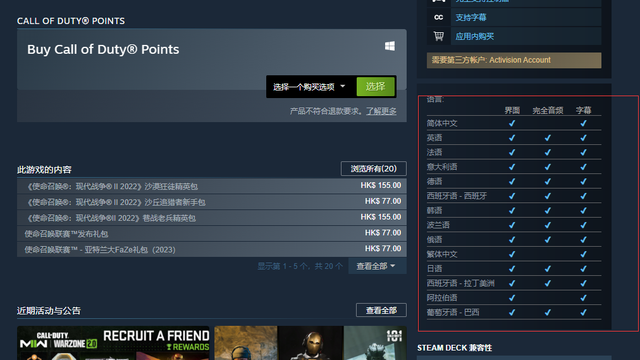Click the 繁体中文 language row label
Screen dimensions: 640x360
(x=442, y=254)
